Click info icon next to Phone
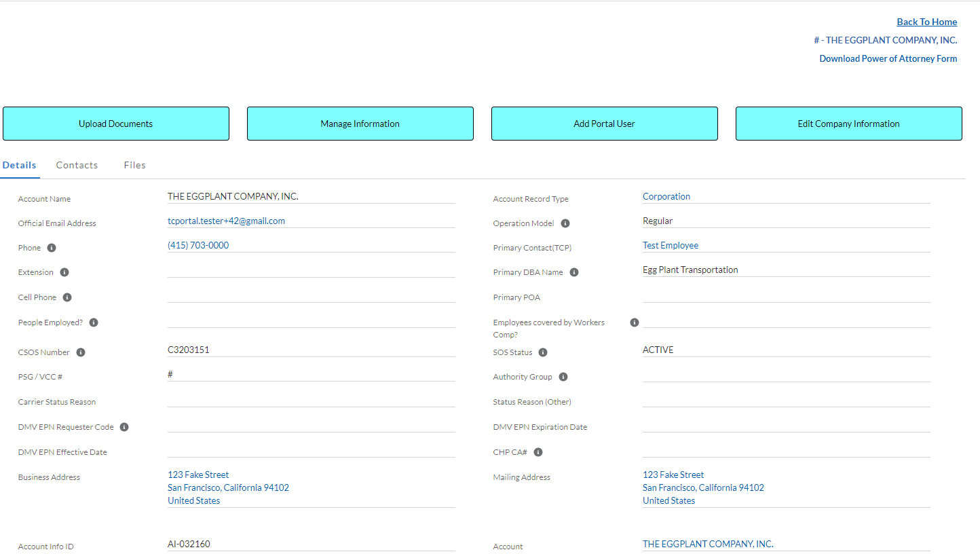Viewport: 980px width, 554px height. 52,248
